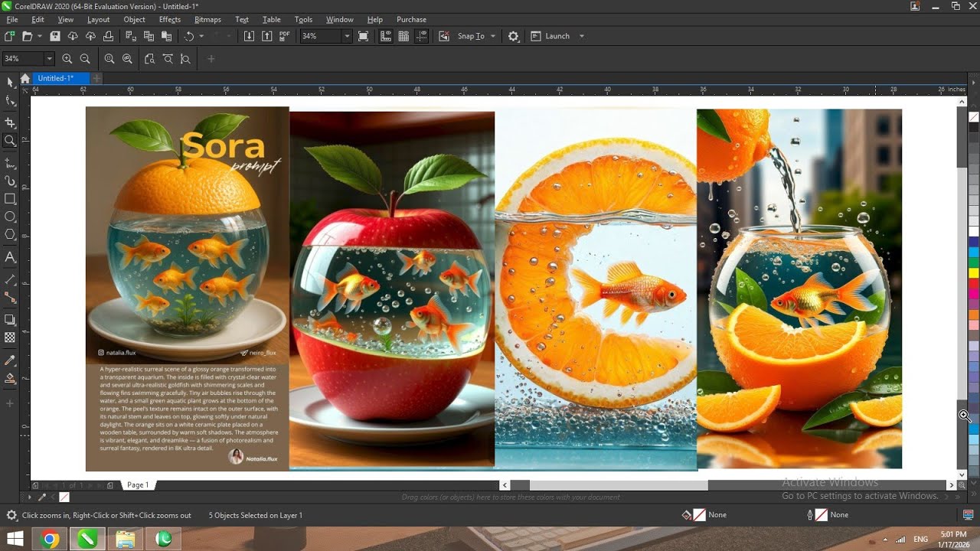Click the New document icon
Screen dimensions: 980x551
point(9,36)
